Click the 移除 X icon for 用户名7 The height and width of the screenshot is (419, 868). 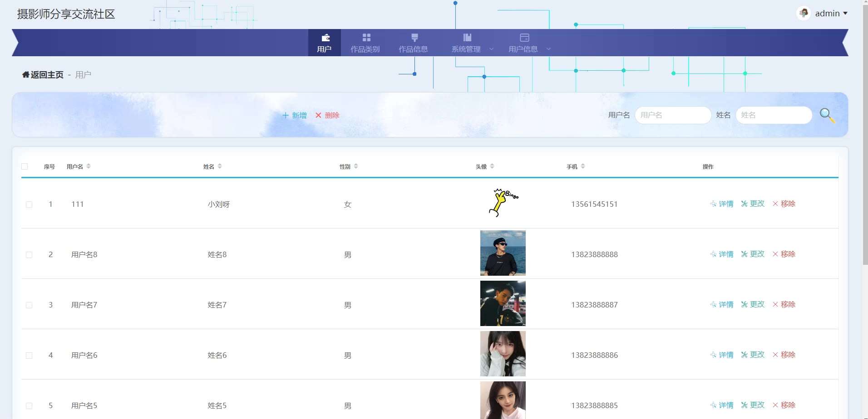775,304
